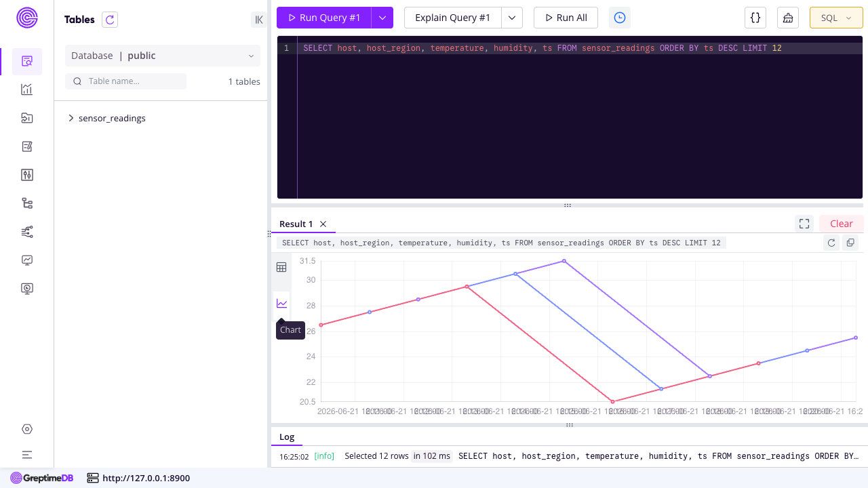Image resolution: width=868 pixels, height=488 pixels.
Task: Open the Query editor sidebar icon
Action: click(x=27, y=61)
